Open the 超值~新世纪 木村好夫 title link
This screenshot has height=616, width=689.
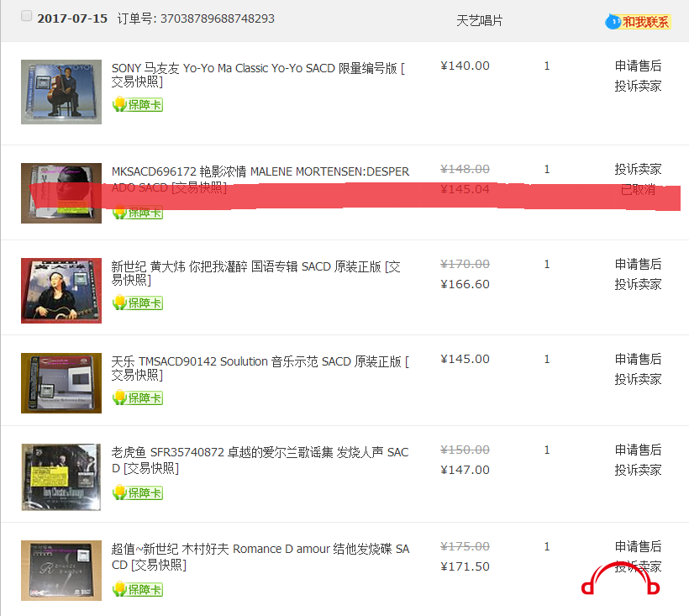[260, 556]
